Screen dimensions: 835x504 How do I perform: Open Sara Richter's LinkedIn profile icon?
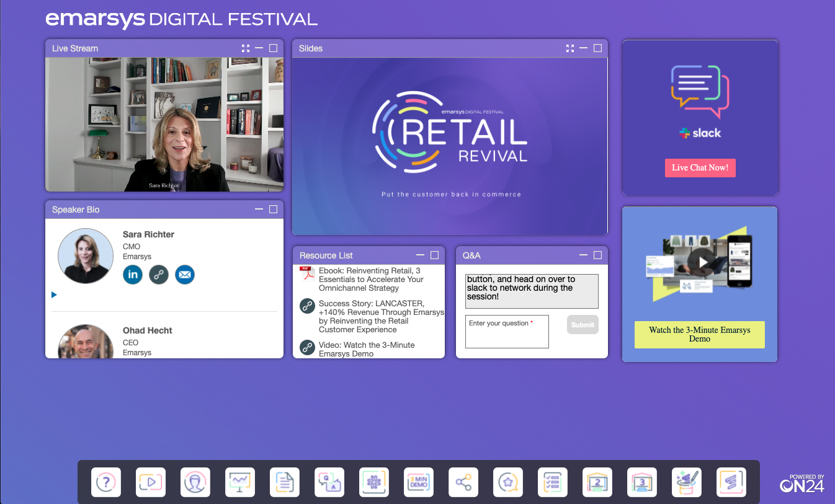tap(133, 274)
